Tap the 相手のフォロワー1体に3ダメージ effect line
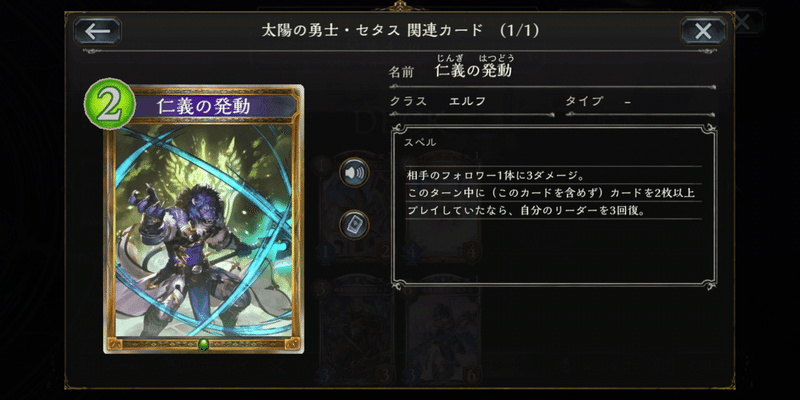The width and height of the screenshot is (800, 400). pos(495,176)
